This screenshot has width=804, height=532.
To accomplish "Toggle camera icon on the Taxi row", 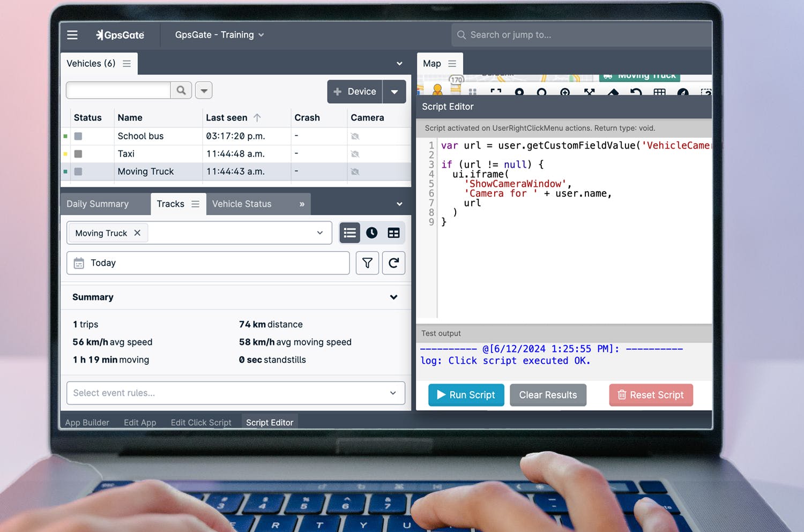I will (x=355, y=154).
